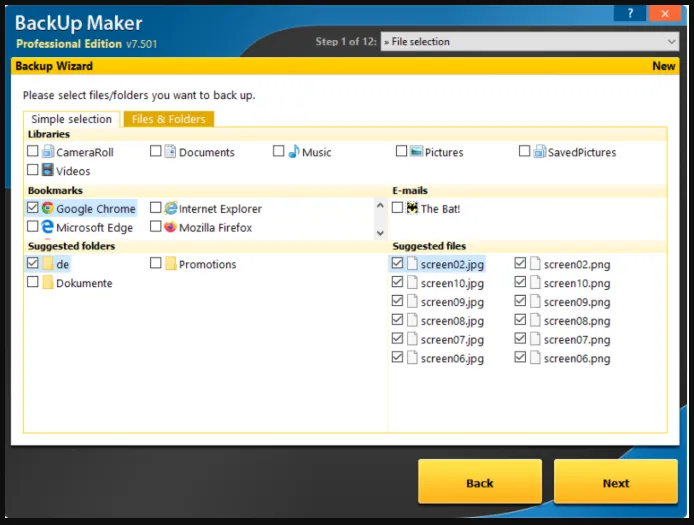Image resolution: width=694 pixels, height=525 pixels.
Task: Open the File selection step dropdown
Action: pos(529,42)
